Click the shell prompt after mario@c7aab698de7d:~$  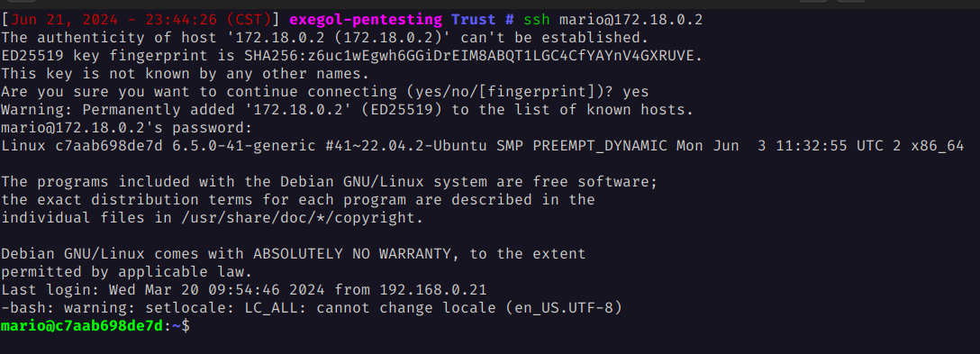click(195, 326)
